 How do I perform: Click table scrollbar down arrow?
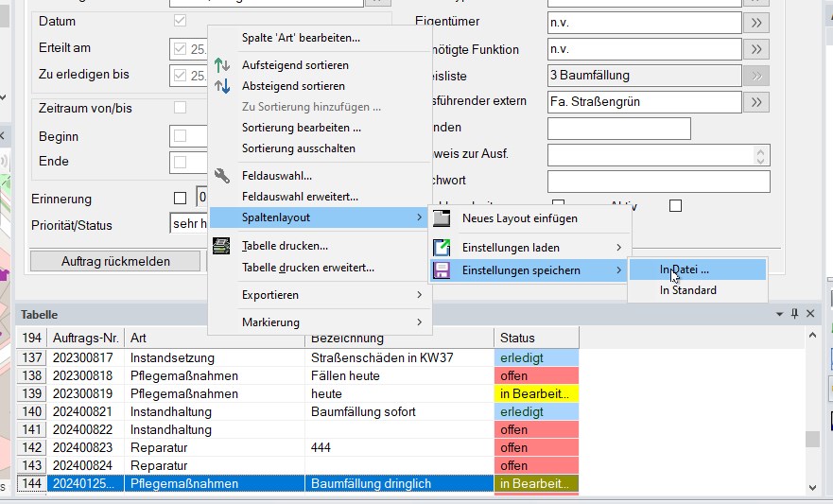tap(812, 488)
